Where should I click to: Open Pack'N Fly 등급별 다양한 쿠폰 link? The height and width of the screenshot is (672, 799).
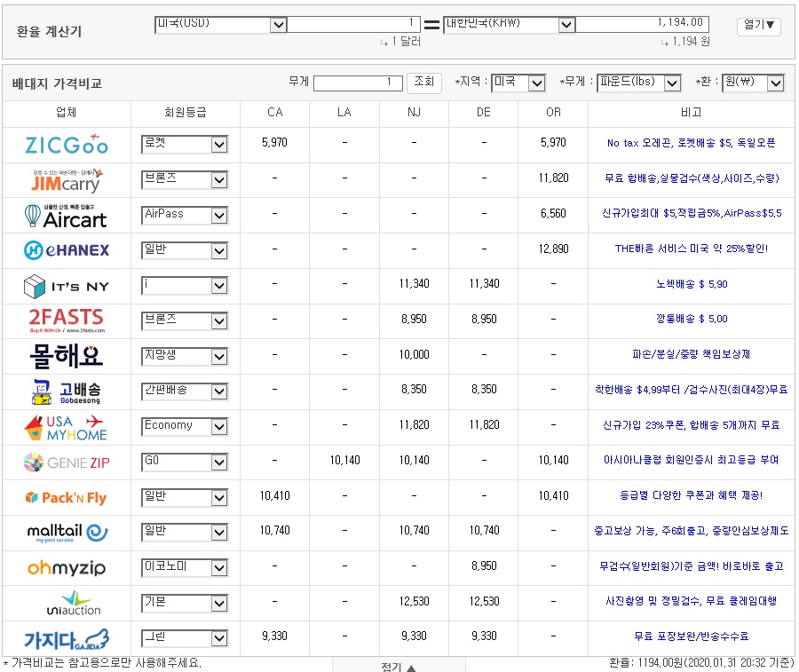(x=692, y=495)
